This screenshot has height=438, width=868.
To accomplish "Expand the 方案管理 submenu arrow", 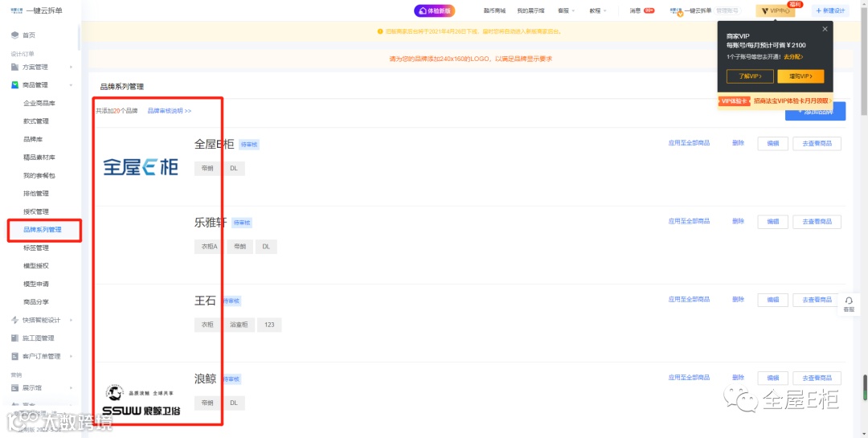I will (x=71, y=67).
